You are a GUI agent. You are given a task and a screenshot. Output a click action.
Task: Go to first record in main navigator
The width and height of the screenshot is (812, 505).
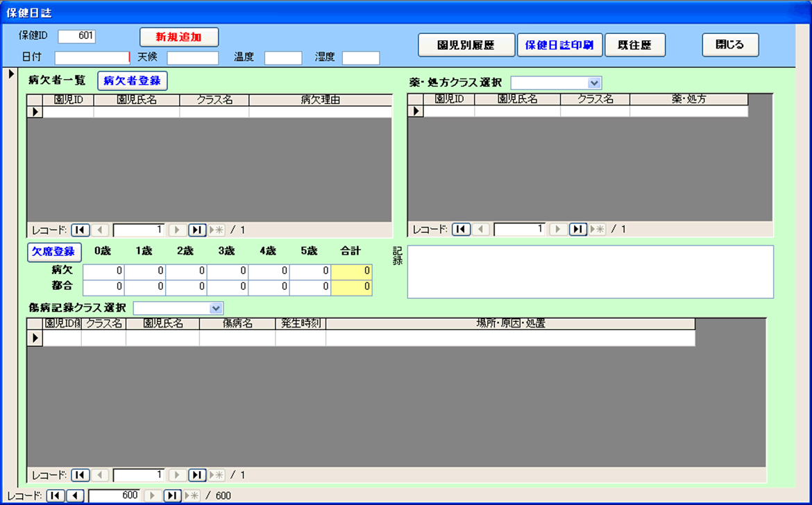tap(56, 496)
